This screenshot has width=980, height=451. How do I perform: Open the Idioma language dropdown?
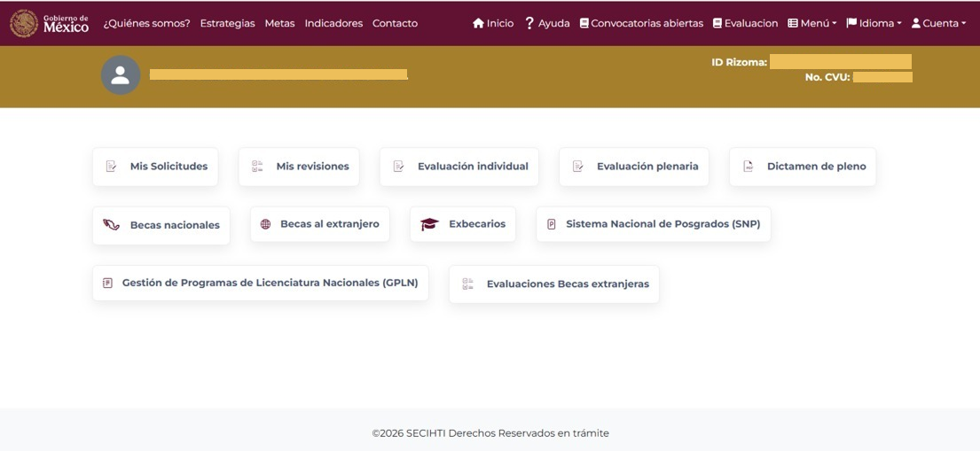tap(874, 24)
